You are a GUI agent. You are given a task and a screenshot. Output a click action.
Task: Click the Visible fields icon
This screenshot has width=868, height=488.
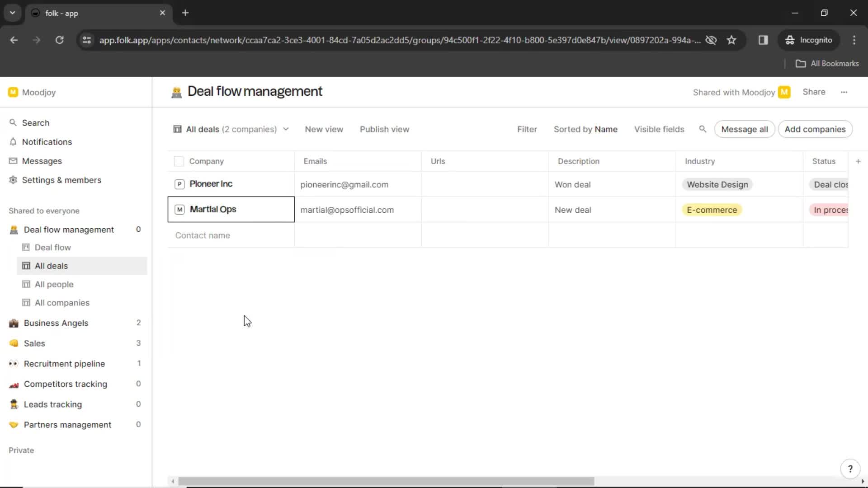tap(659, 129)
